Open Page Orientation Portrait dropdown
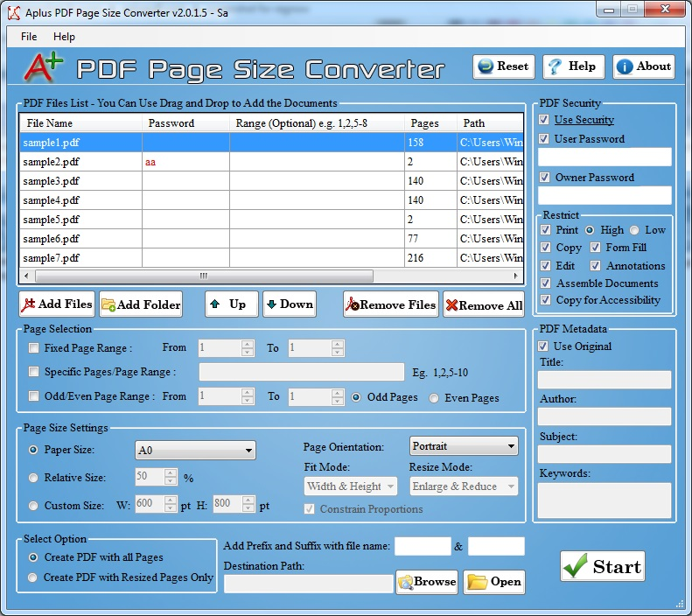692x616 pixels. pyautogui.click(x=464, y=446)
